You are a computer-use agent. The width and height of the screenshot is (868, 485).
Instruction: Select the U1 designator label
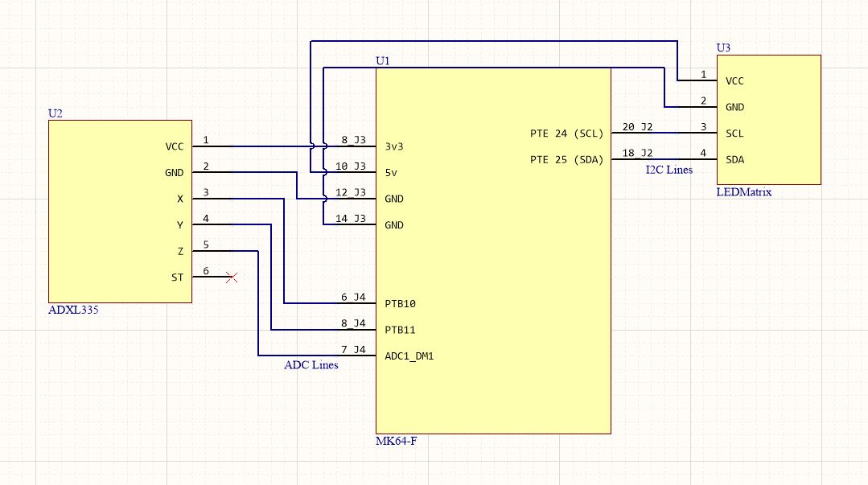(x=383, y=61)
